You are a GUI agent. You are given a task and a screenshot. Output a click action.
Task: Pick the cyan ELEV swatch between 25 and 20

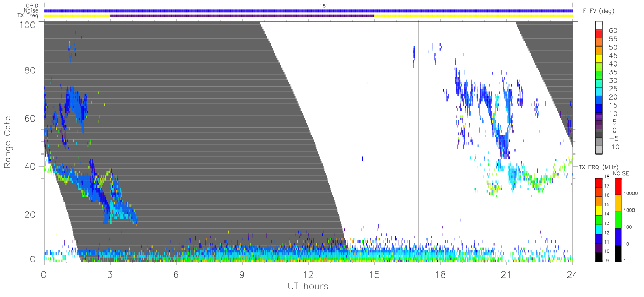point(599,93)
